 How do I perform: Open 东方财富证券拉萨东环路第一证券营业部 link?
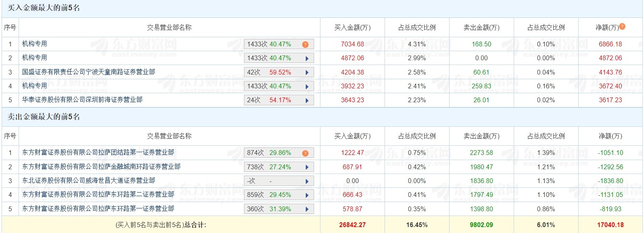point(98,209)
